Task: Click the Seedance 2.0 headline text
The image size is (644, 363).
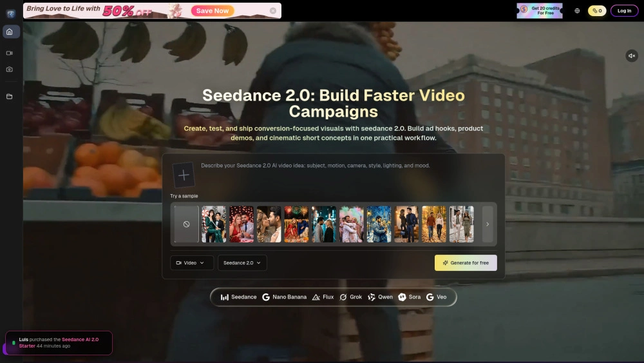Action: (334, 103)
